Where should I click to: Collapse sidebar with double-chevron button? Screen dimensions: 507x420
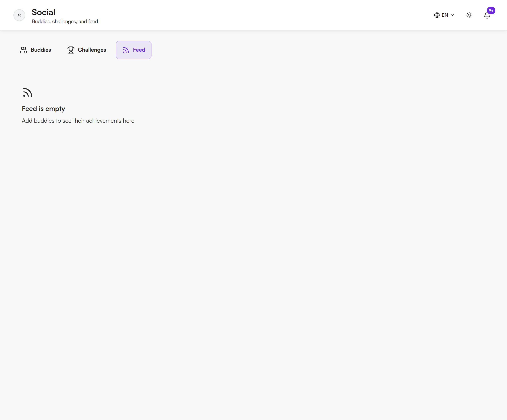pyautogui.click(x=19, y=15)
